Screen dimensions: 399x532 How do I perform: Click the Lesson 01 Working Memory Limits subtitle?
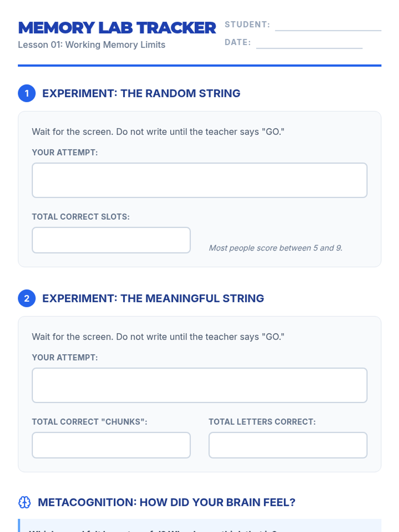click(91, 45)
